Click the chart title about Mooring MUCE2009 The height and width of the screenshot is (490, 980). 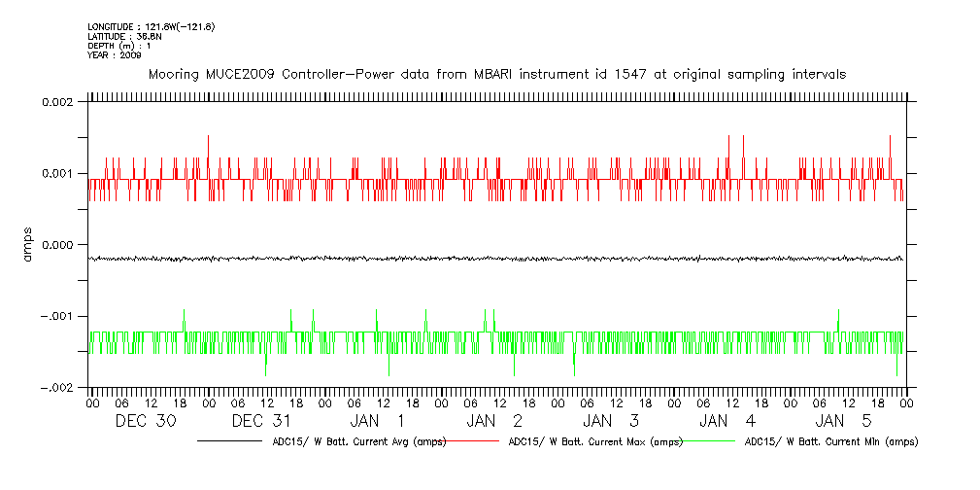tap(495, 74)
